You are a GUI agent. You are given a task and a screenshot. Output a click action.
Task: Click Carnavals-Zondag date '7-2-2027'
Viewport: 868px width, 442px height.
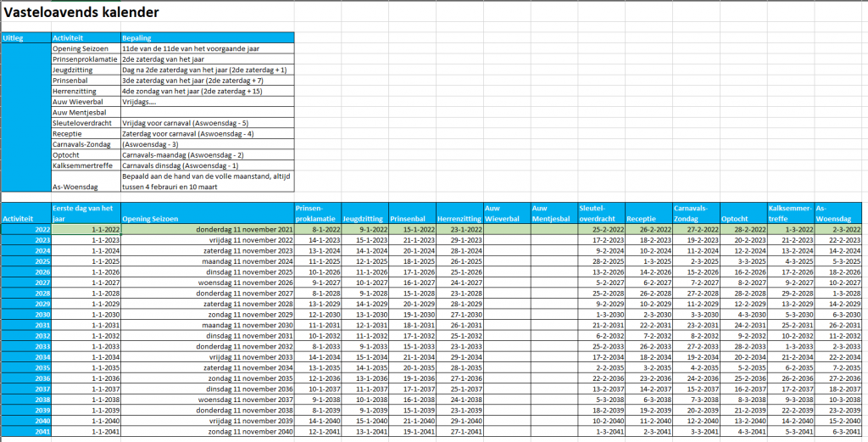[x=697, y=283]
